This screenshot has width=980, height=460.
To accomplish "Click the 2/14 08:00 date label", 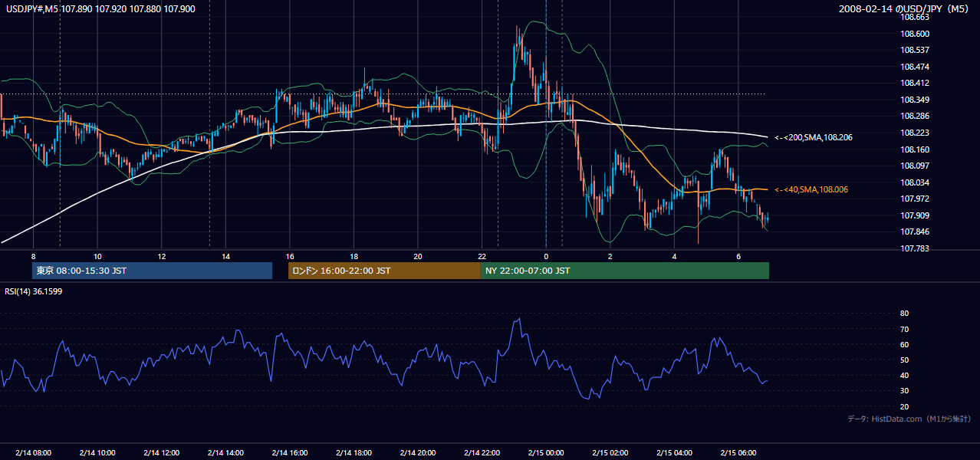I will [x=33, y=453].
